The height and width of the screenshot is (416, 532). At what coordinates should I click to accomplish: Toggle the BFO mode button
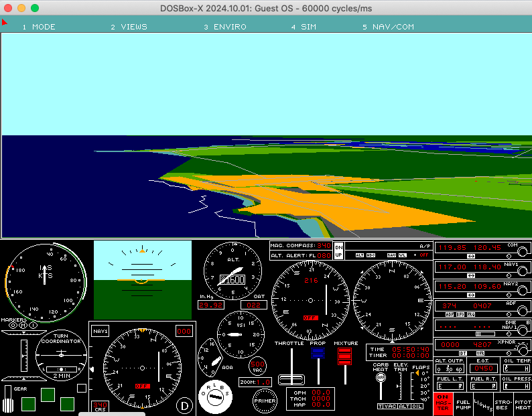(x=460, y=315)
